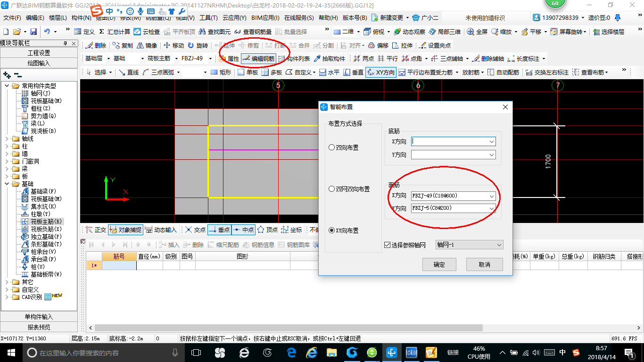644x362 pixels.
Task: Select the 直线 line drawing tool
Action: click(x=128, y=72)
